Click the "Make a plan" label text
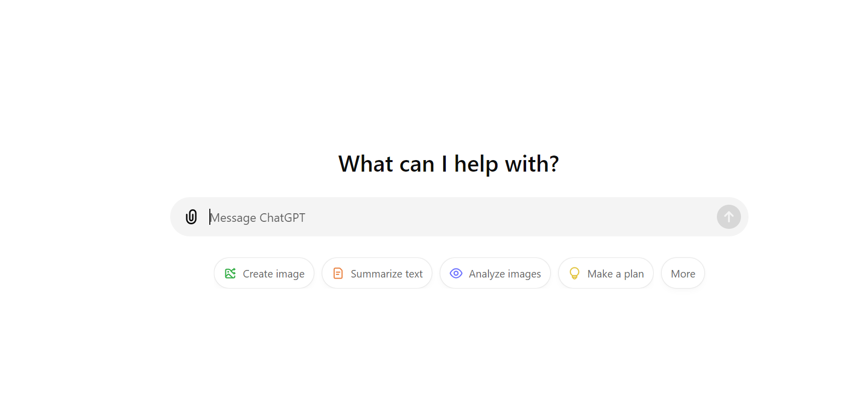 [615, 274]
